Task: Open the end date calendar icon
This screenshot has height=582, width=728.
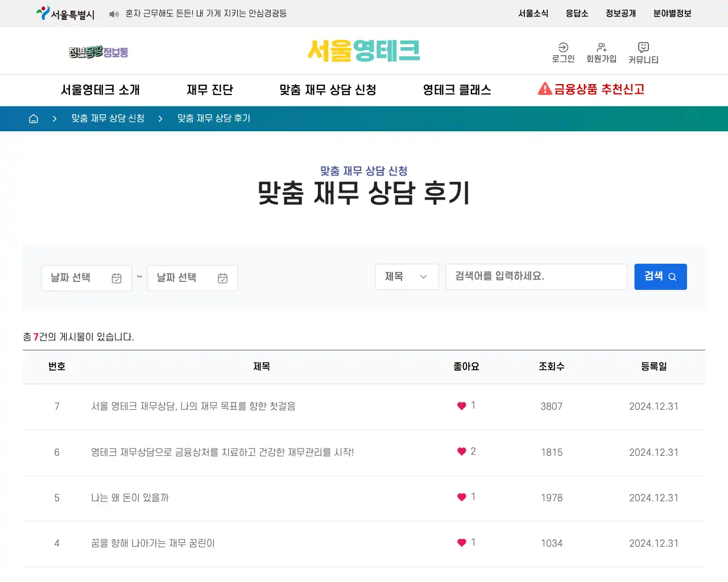Action: (x=222, y=278)
